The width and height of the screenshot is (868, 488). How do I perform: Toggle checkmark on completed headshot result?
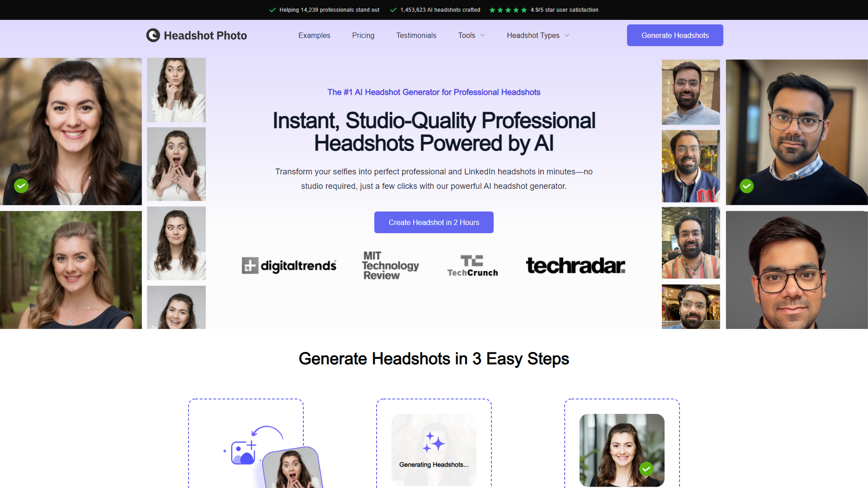click(x=647, y=469)
